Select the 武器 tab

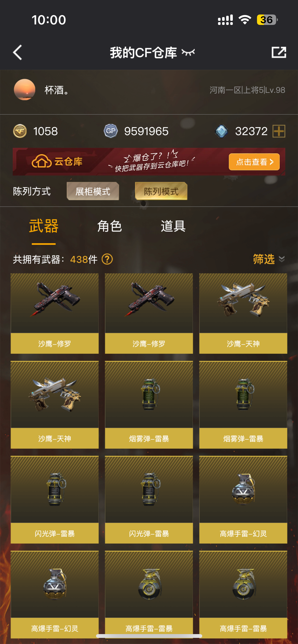click(44, 226)
